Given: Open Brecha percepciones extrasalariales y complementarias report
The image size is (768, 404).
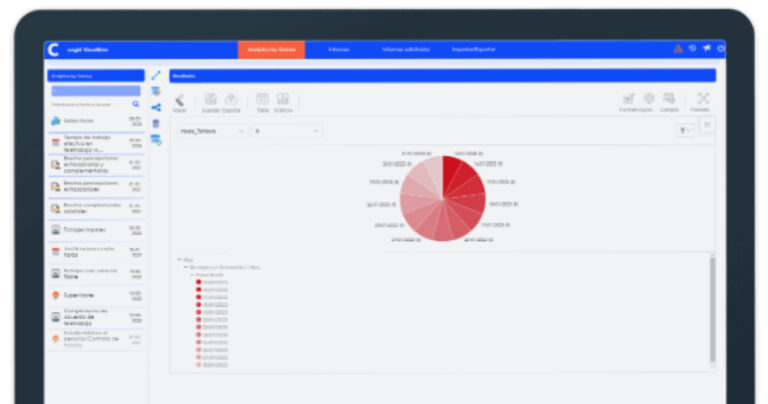Looking at the screenshot, I should 96,165.
